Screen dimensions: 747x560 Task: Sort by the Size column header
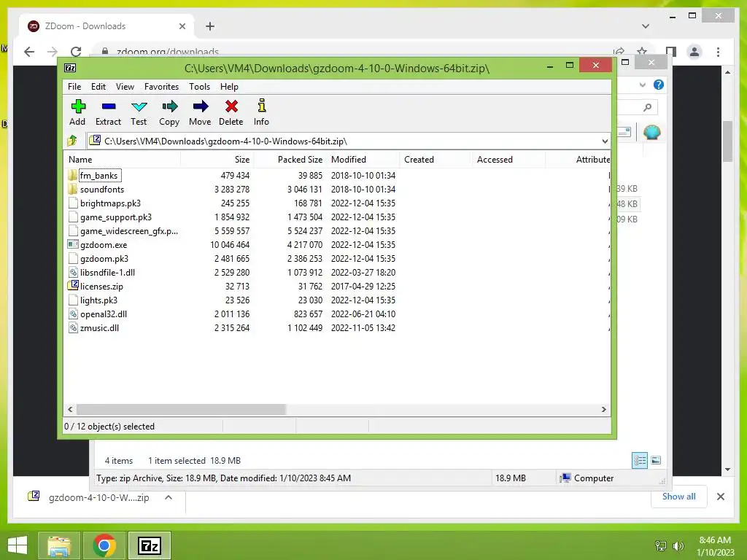pyautogui.click(x=217, y=160)
